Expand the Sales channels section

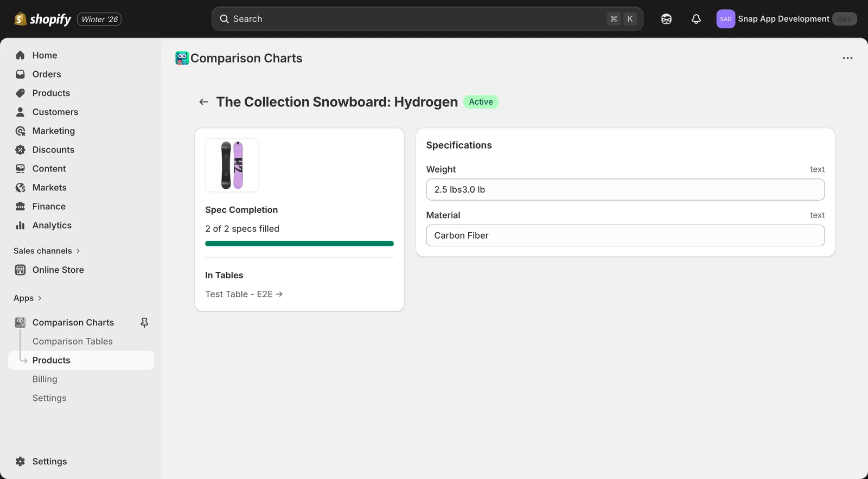pos(47,251)
